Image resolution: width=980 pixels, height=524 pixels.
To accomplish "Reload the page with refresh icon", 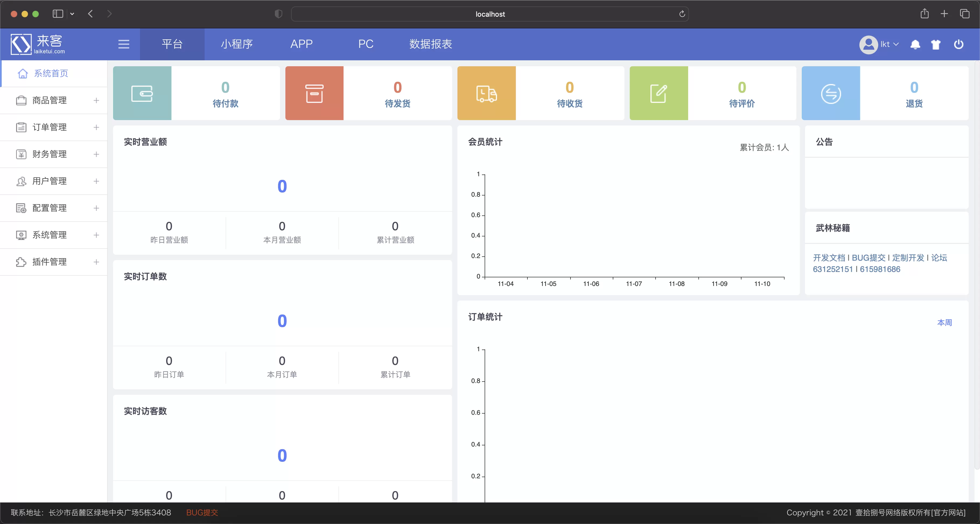I will (x=682, y=14).
